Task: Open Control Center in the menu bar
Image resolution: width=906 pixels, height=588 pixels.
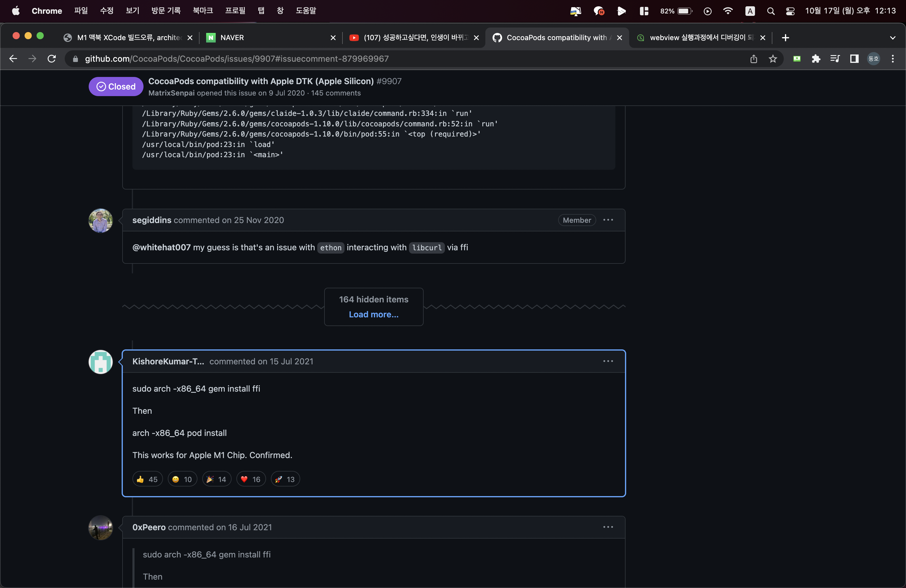Action: (x=790, y=11)
